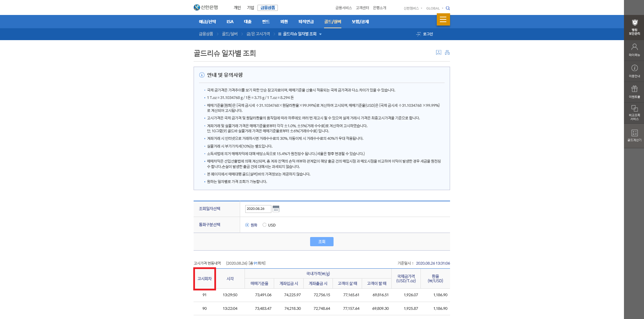
Task: Click inside the 2020.08.26 date input field
Action: pos(258,209)
